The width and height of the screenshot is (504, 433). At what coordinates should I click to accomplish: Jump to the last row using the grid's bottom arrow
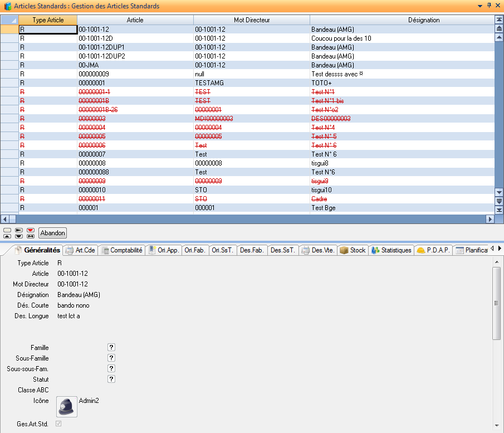499,210
